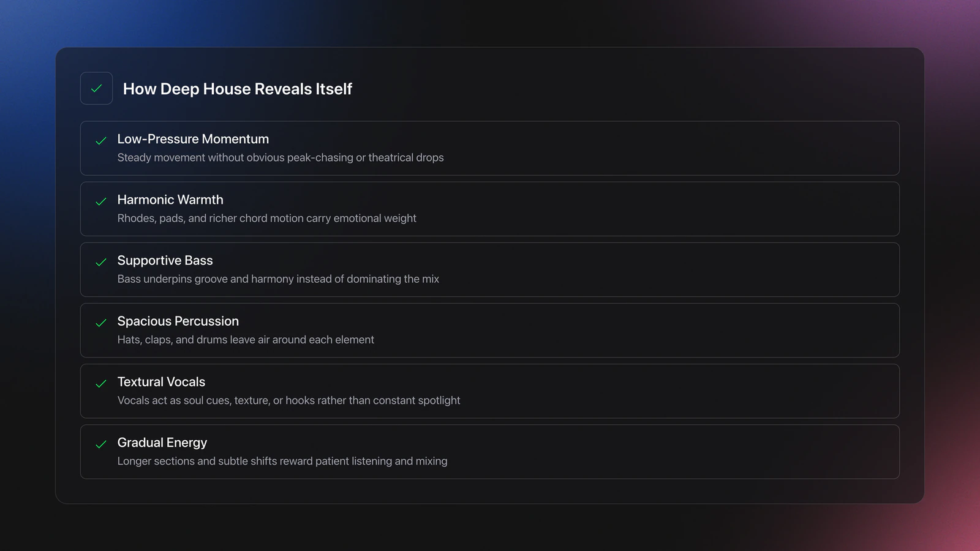Click the green check next to Supportive Bass
Image resolution: width=980 pixels, height=551 pixels.
pos(101,262)
